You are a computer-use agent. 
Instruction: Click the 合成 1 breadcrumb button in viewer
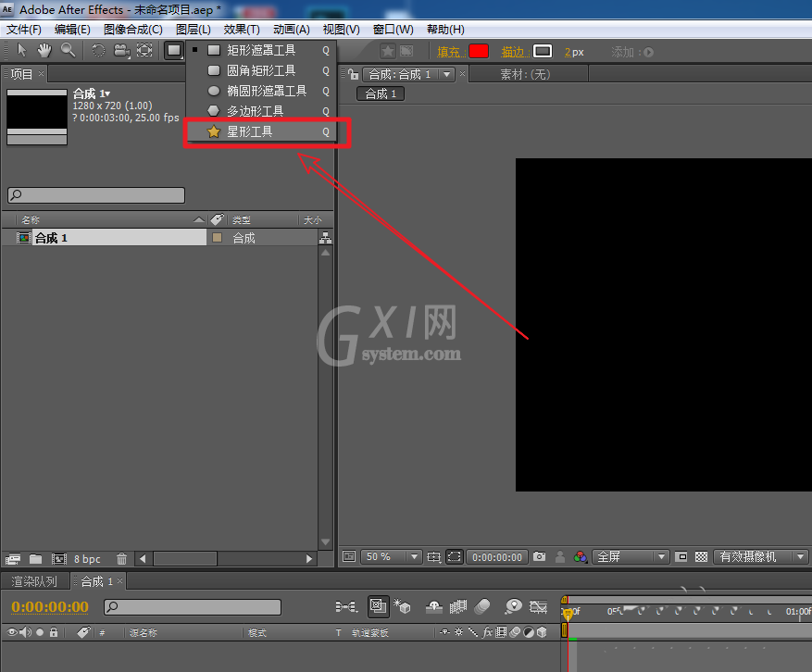tap(381, 93)
